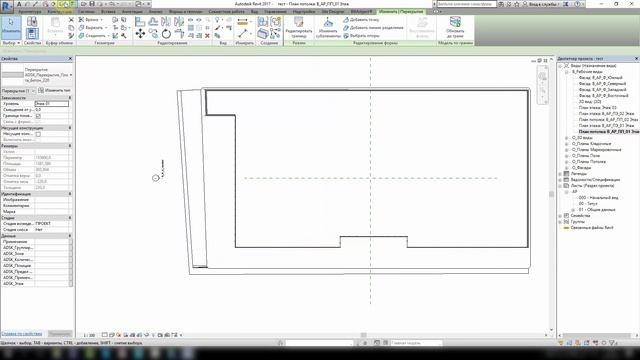Click the Align tool icon
The height and width of the screenshot is (360, 640).
click(140, 21)
